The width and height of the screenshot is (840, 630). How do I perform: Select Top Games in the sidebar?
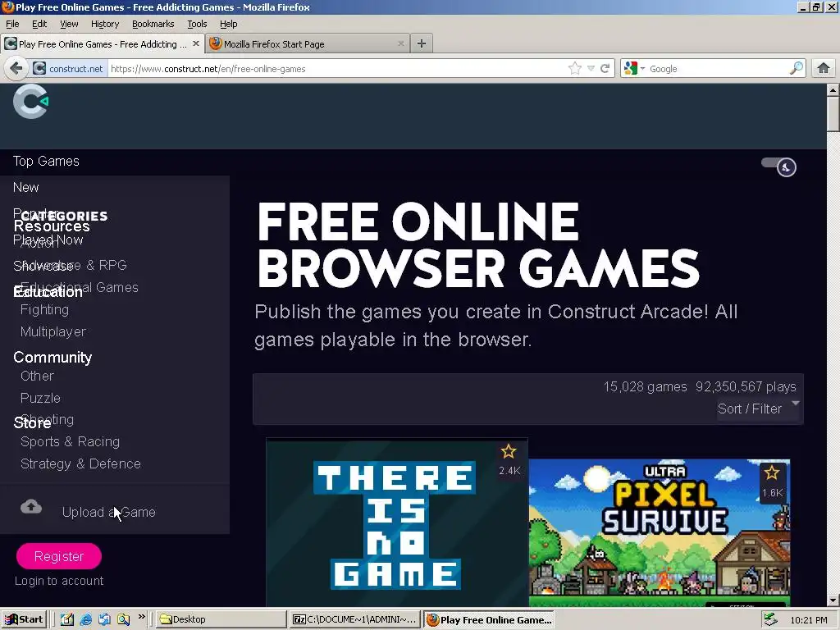[46, 162]
